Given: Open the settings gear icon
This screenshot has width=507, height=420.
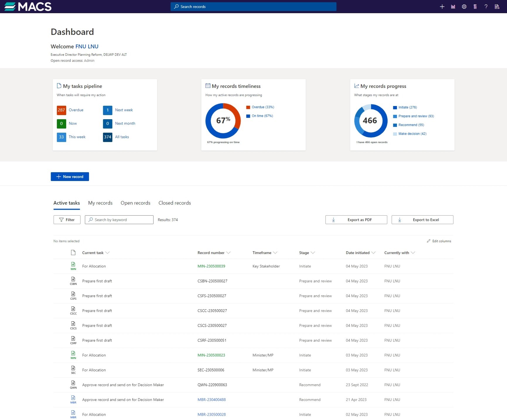Looking at the screenshot, I should click(x=464, y=6).
